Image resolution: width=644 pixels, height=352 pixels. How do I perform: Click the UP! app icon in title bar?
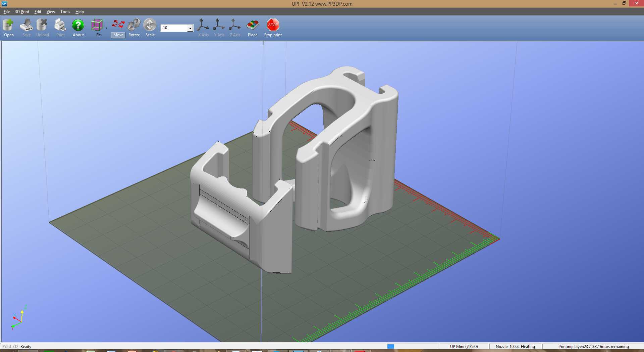click(4, 4)
